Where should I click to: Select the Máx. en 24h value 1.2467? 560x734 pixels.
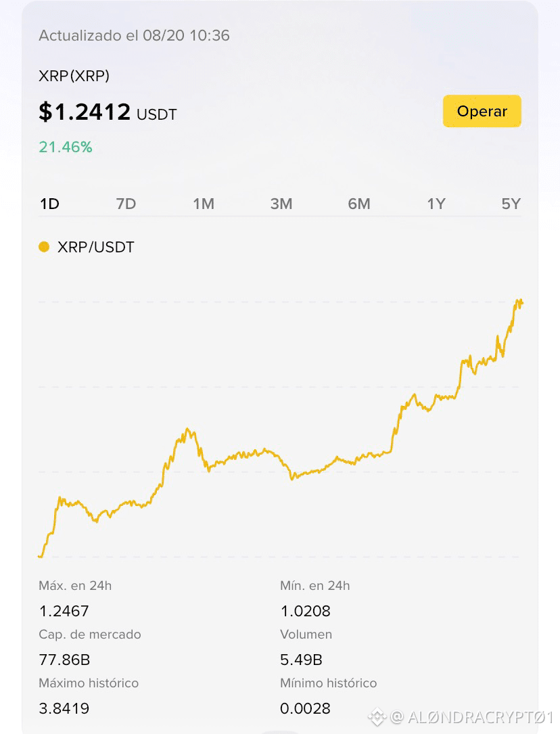pos(64,611)
